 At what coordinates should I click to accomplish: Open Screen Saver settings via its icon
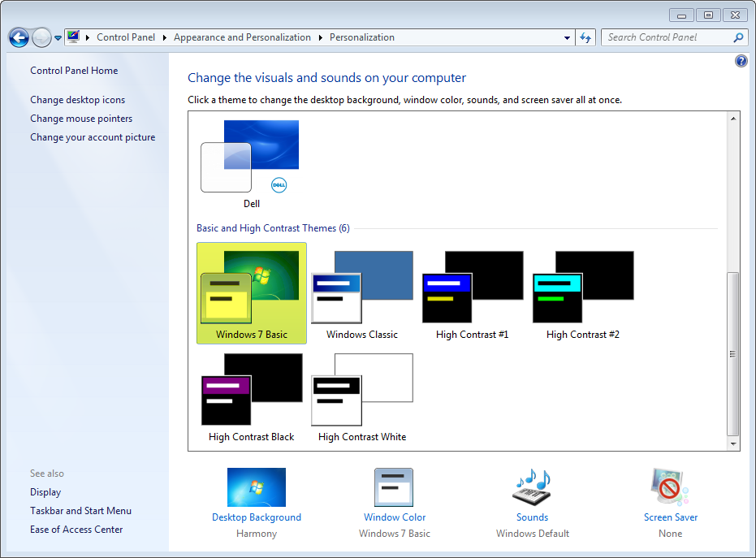[669, 487]
